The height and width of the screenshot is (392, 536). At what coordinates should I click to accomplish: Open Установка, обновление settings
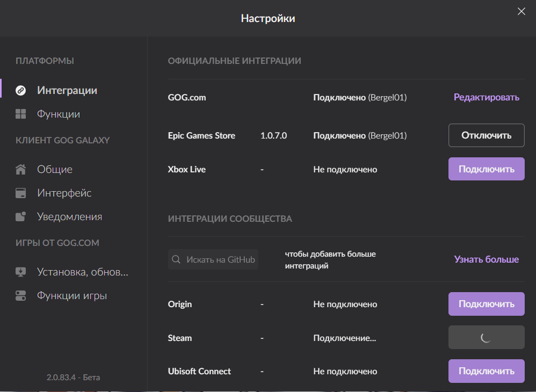point(82,272)
